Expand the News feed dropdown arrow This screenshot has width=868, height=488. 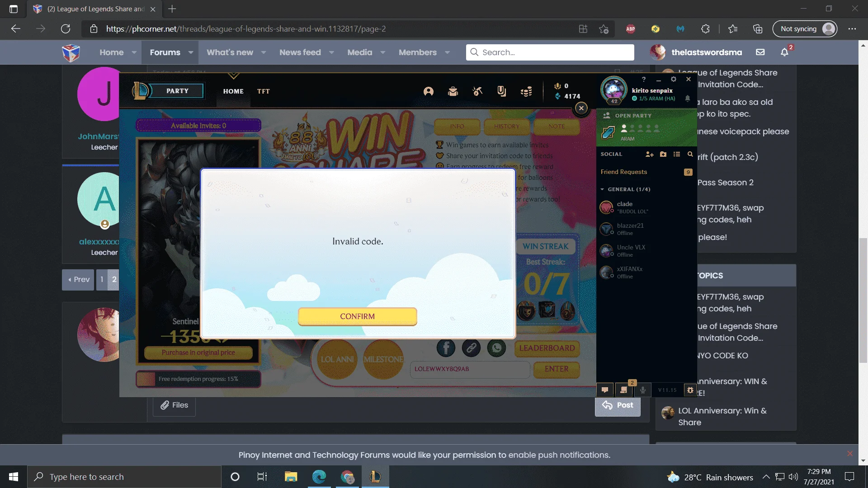pyautogui.click(x=331, y=52)
